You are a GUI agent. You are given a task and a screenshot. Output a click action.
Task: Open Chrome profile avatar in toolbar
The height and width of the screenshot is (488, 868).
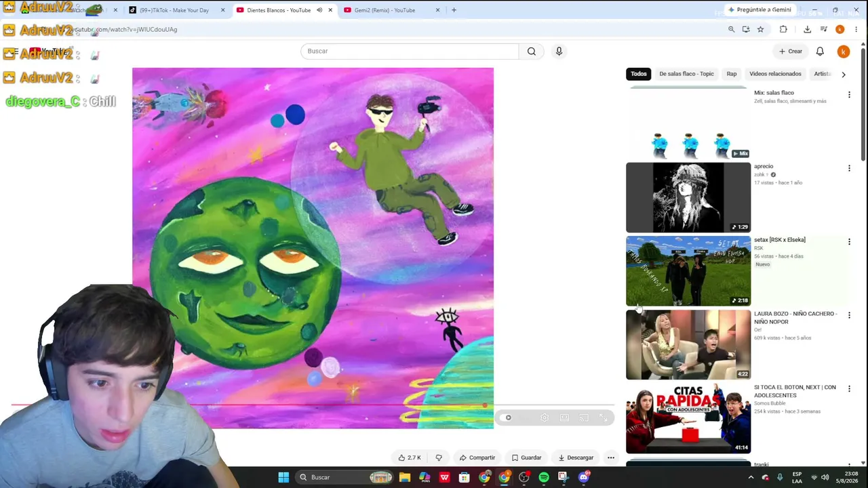tap(840, 29)
